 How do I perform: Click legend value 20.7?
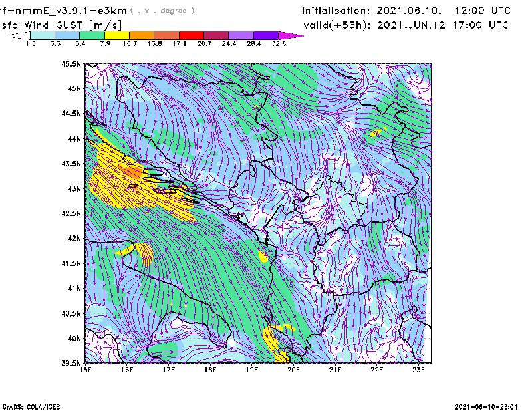tap(204, 43)
